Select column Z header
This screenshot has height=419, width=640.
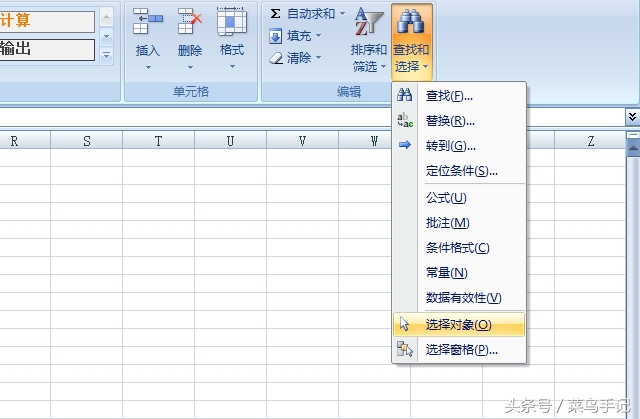[590, 141]
